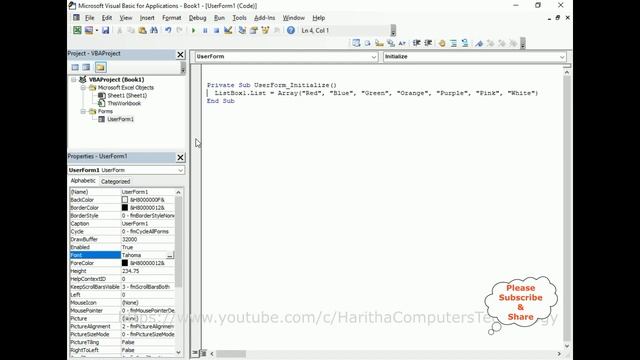This screenshot has height=360, width=640.
Task: Click the Complete Word icon
Action: click(x=402, y=43)
